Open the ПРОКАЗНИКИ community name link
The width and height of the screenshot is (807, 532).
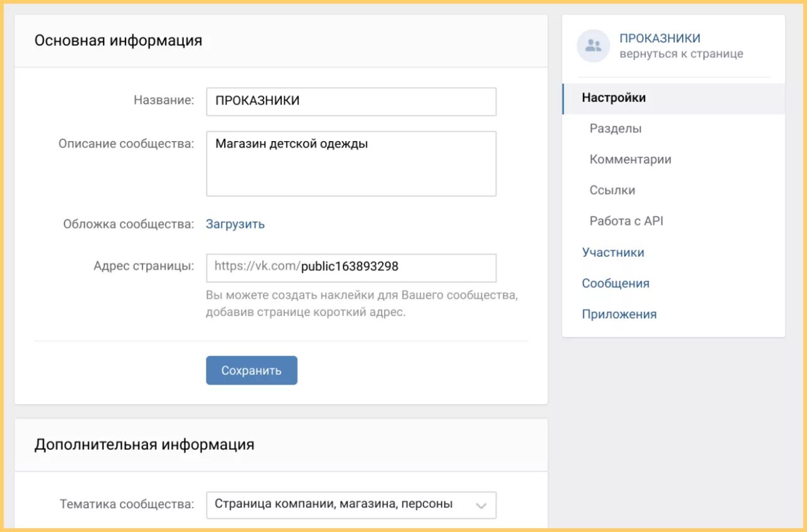click(x=660, y=38)
